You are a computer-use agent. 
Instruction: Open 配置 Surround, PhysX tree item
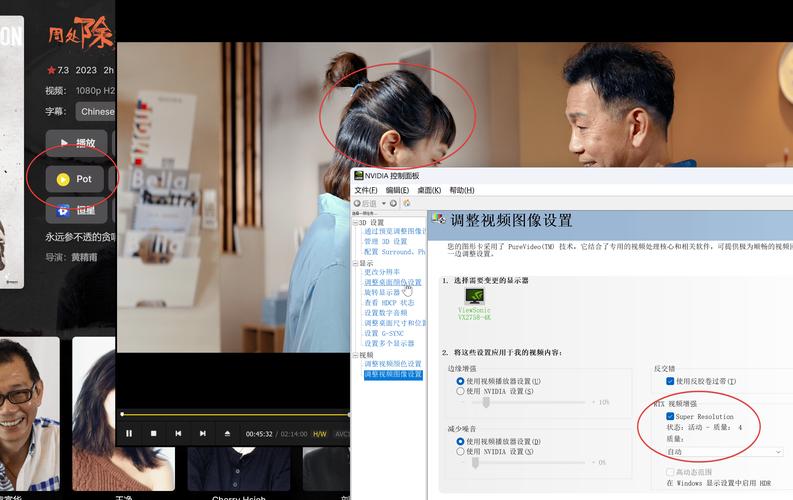[x=395, y=252]
